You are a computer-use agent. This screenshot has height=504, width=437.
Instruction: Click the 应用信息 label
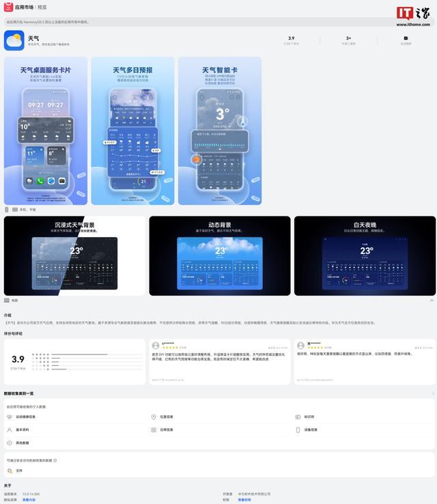(x=167, y=430)
